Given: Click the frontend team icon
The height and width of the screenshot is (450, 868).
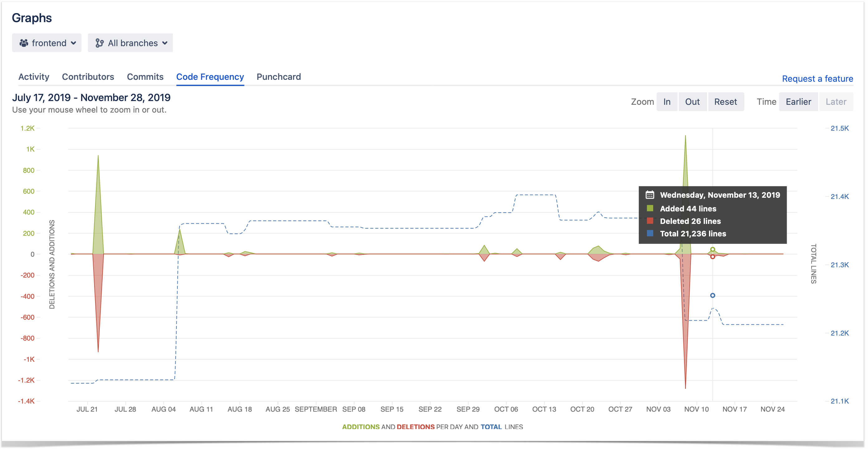Looking at the screenshot, I should click(x=24, y=43).
